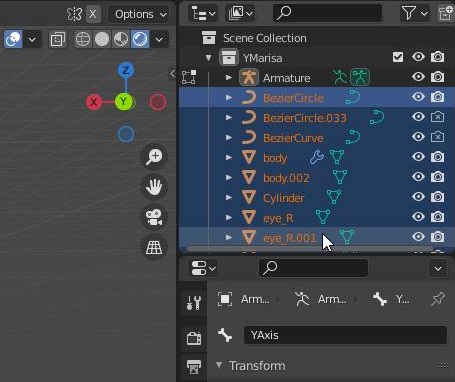Click the properties search field
455x382 pixels.
coord(313,268)
